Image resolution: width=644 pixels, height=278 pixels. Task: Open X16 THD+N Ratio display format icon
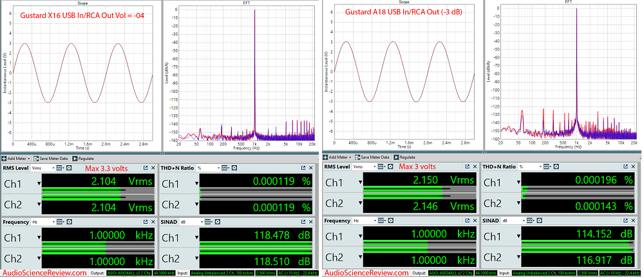click(225, 168)
